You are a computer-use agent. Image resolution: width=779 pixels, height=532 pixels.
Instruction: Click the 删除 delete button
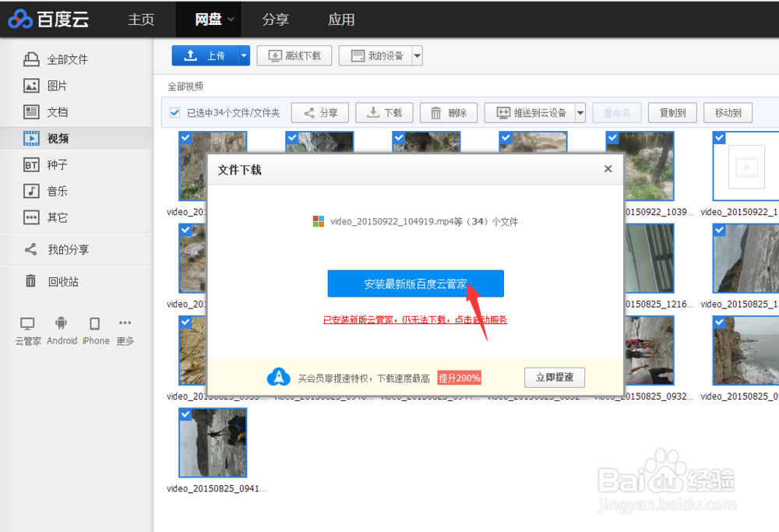pos(449,113)
